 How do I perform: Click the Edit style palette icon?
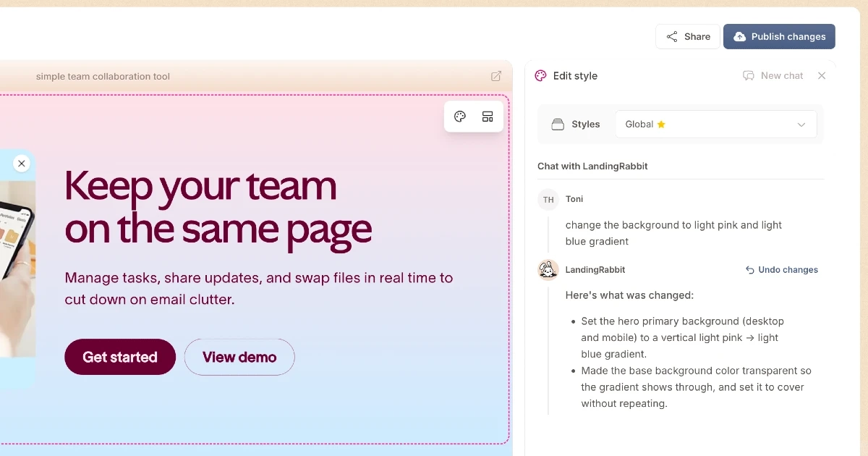[x=540, y=76]
